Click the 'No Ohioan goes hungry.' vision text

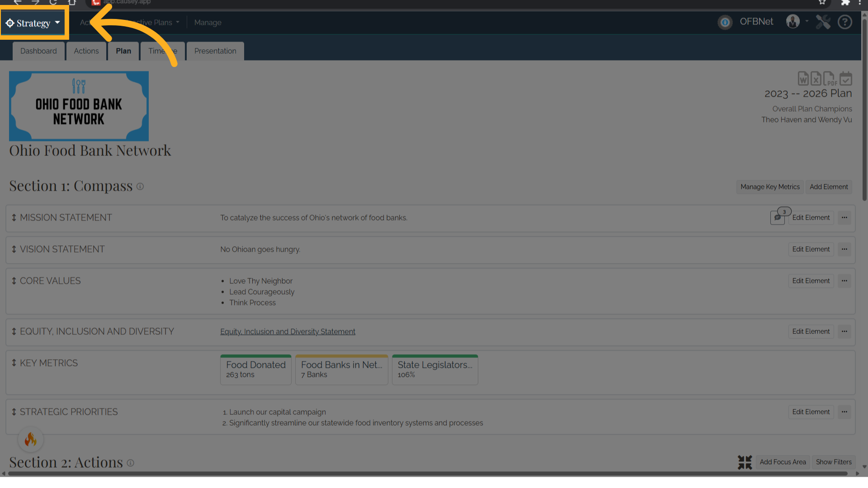click(x=260, y=249)
